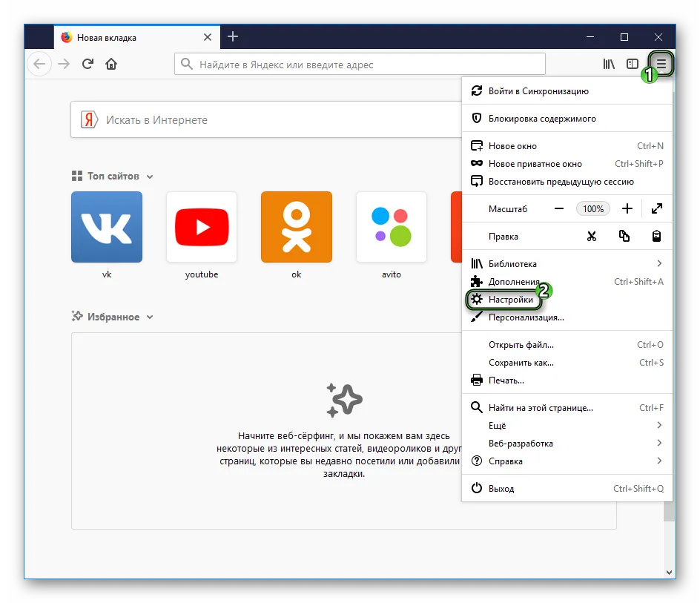Open Войти в Синхронизацию
The width and height of the screenshot is (700, 603).
[x=567, y=91]
